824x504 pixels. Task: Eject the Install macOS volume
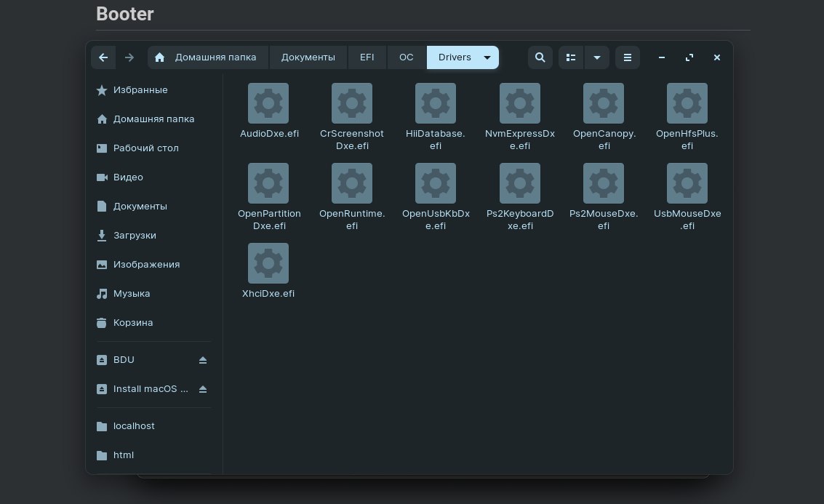tap(203, 389)
